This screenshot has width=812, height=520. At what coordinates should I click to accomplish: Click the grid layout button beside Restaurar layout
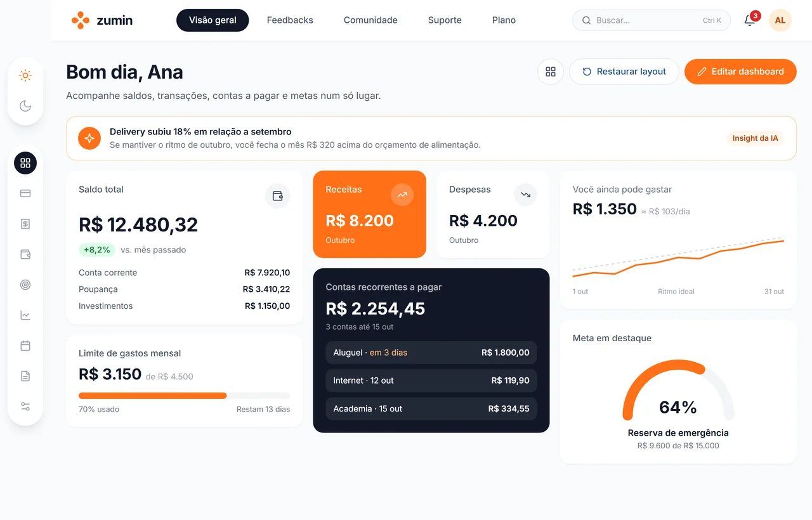(551, 72)
